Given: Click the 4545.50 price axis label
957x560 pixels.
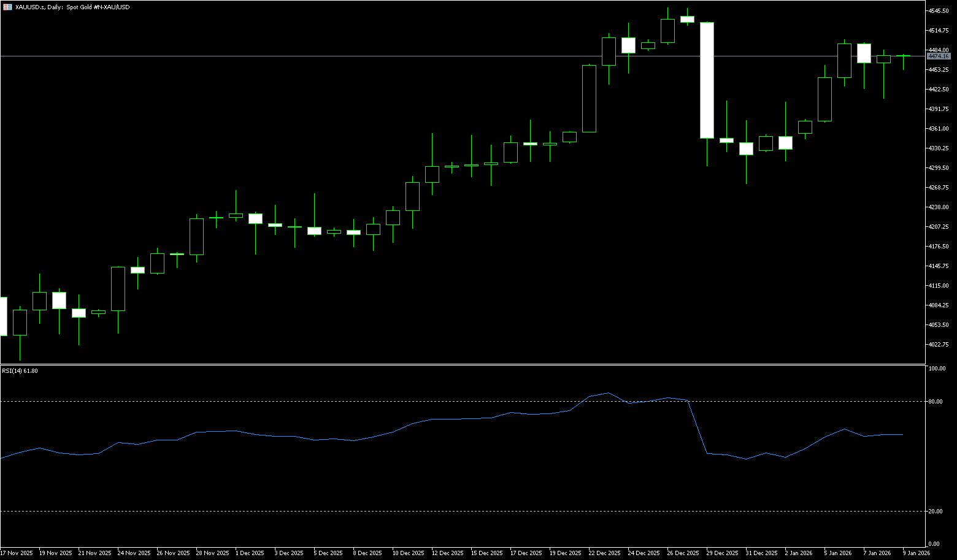Looking at the screenshot, I should coord(939,11).
